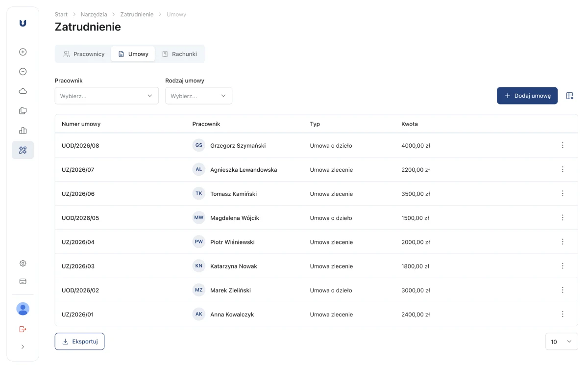Click the name Katarzyna Nowak

[234, 266]
